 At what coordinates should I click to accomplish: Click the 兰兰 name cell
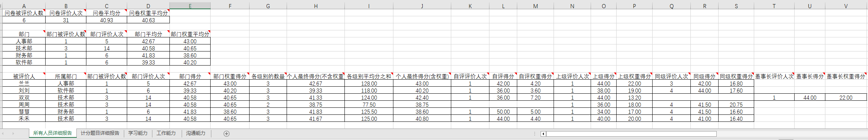24,83
